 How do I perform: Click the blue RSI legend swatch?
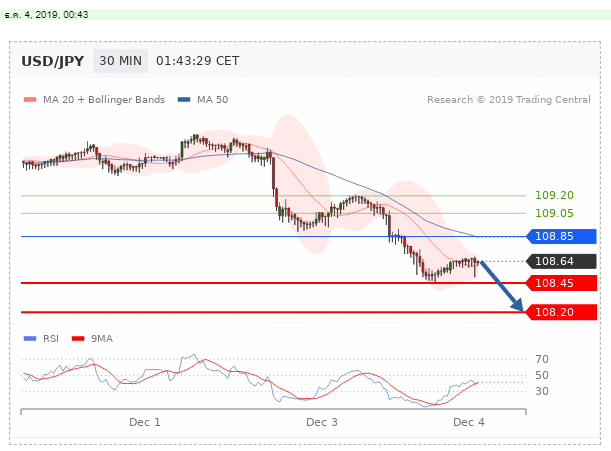click(30, 338)
